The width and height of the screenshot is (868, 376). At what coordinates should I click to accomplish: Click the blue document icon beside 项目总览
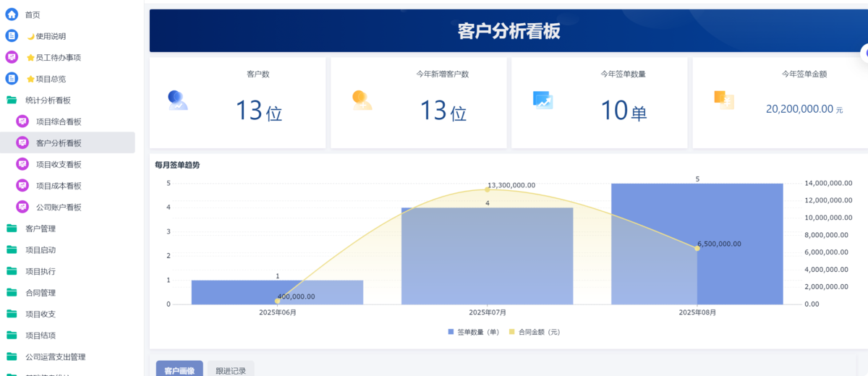pyautogui.click(x=12, y=79)
